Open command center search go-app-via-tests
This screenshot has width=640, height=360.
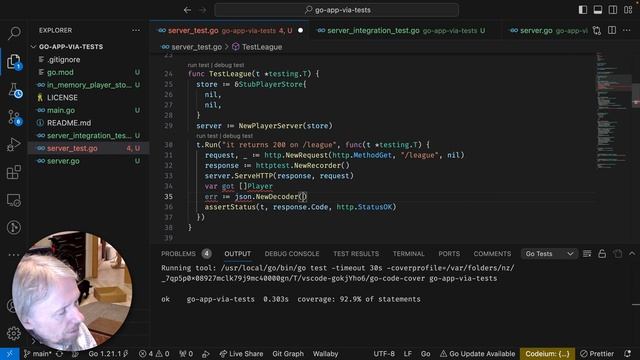(x=337, y=10)
